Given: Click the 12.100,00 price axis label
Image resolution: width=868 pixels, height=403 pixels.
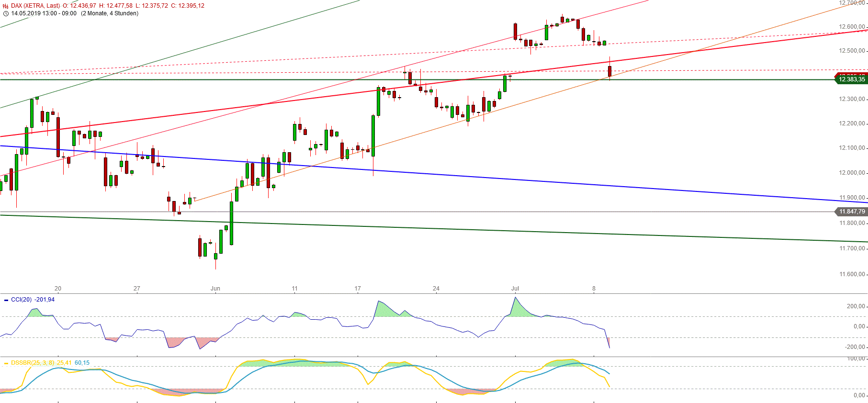Looking at the screenshot, I should tap(852, 148).
